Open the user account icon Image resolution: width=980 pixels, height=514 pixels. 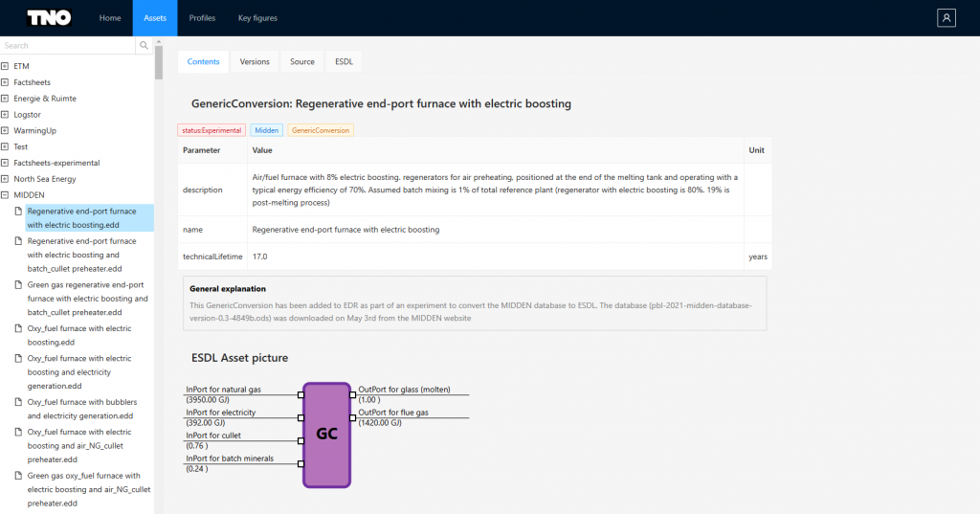947,18
